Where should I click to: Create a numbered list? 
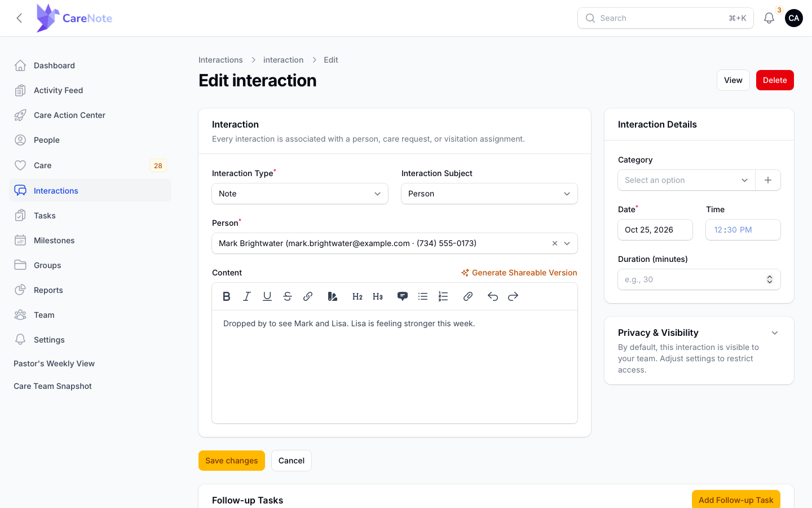[443, 296]
